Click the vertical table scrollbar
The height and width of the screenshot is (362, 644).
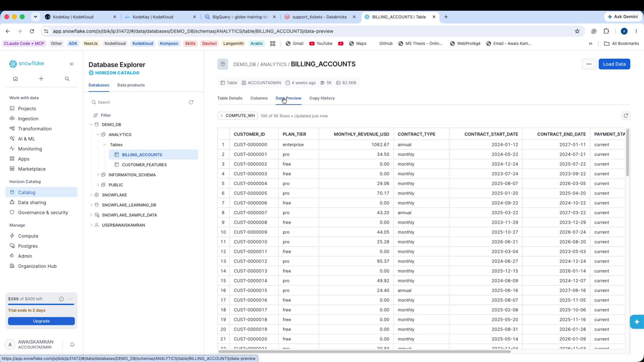(x=627, y=153)
